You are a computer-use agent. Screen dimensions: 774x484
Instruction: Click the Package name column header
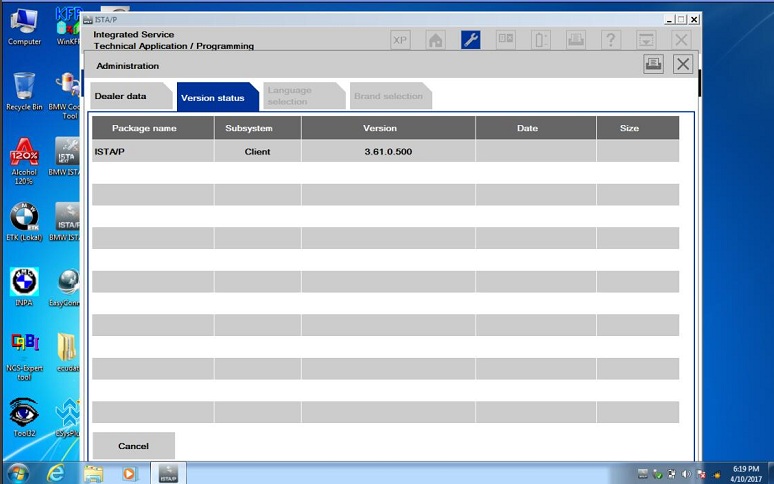[x=152, y=128]
